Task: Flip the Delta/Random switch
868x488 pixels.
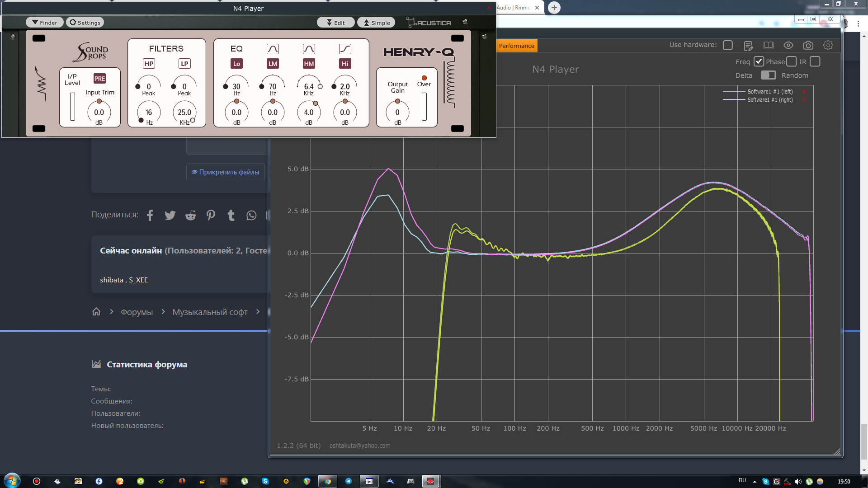Action: tap(768, 75)
